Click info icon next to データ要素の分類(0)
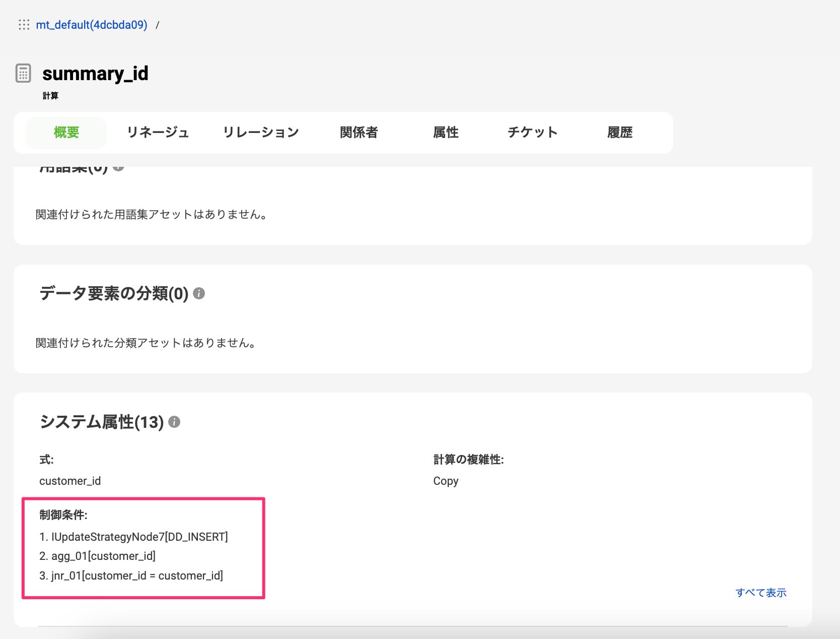 click(199, 293)
